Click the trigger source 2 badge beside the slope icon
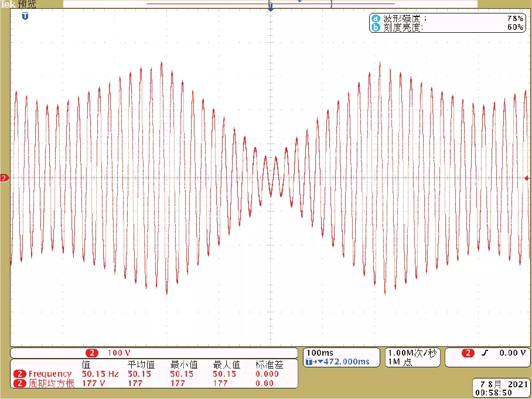This screenshot has width=532, height=399. (468, 353)
